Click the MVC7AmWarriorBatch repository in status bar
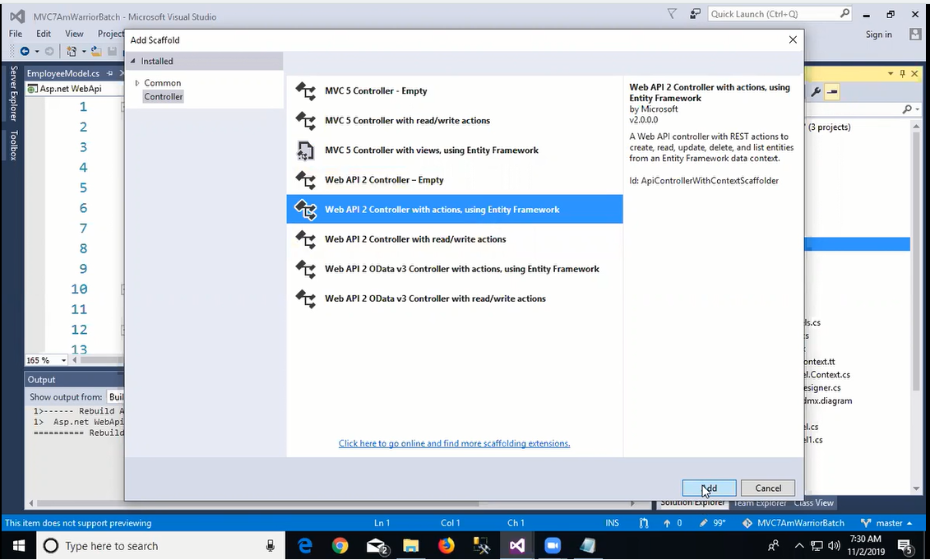The image size is (930, 560). [794, 523]
